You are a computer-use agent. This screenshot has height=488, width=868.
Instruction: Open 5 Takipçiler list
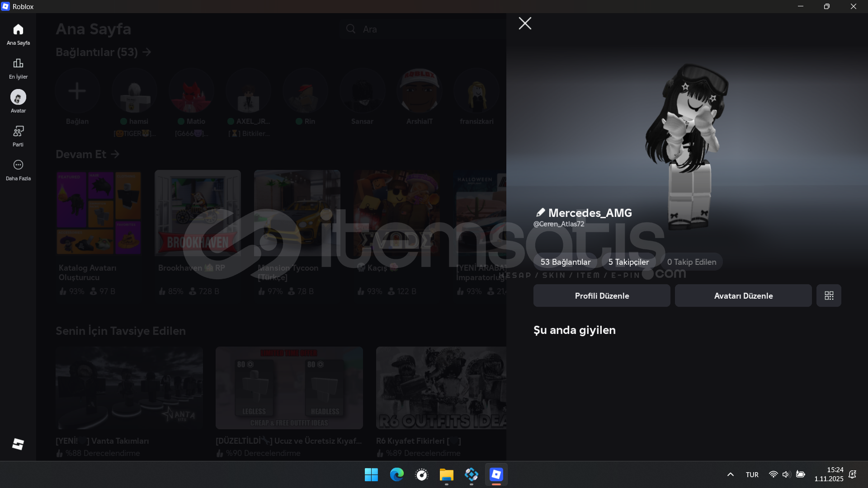tap(628, 262)
